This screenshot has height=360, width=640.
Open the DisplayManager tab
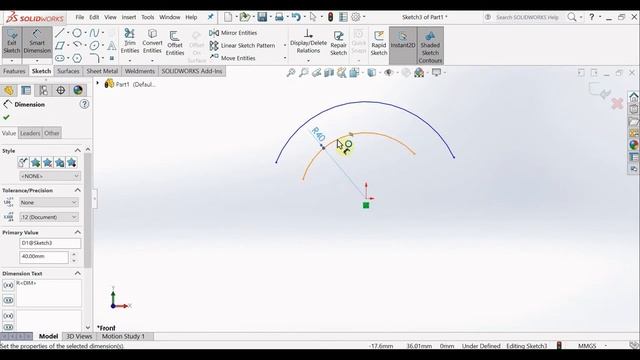coord(78,90)
